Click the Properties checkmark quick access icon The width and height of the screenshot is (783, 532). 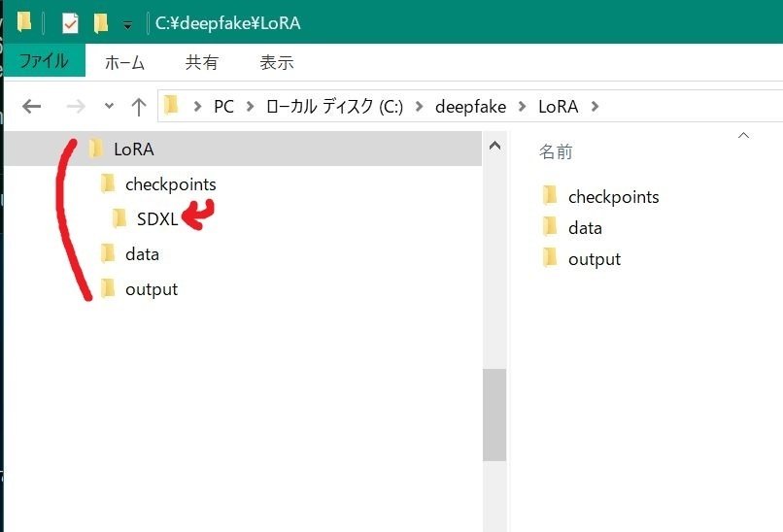point(70,23)
